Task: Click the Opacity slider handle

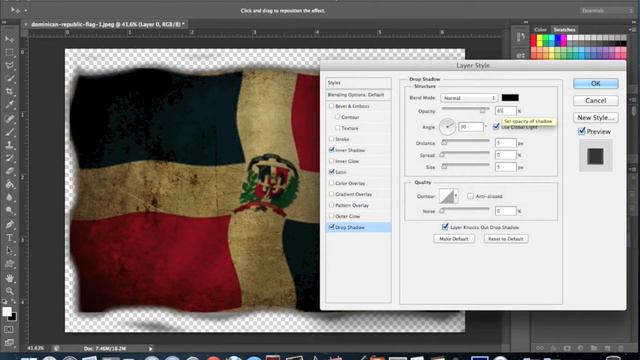Action: pos(483,111)
